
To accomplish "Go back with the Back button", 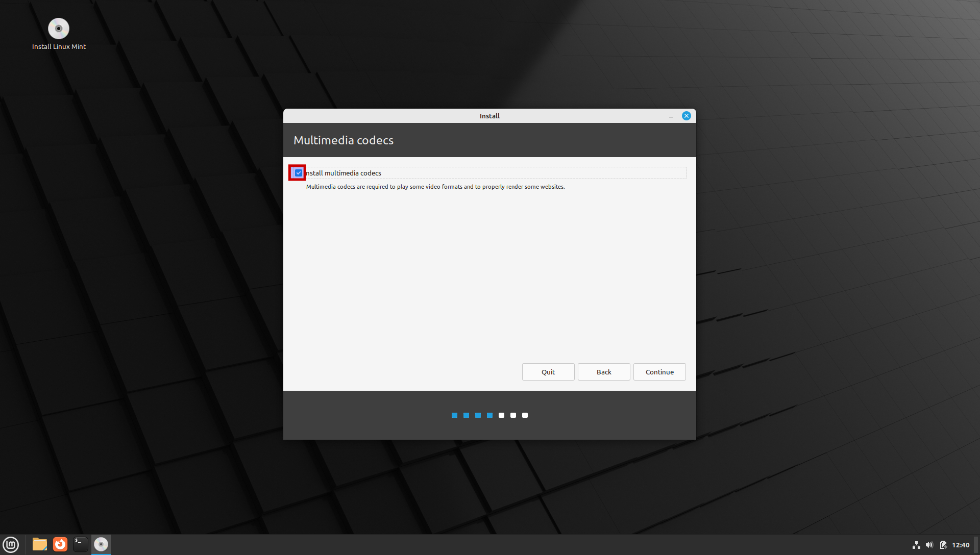I will click(604, 372).
